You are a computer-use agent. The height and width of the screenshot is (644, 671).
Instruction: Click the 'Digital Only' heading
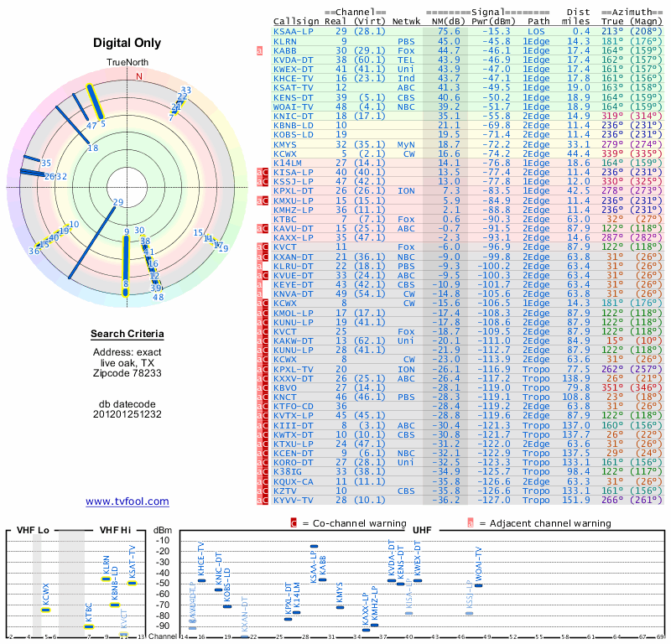[127, 43]
